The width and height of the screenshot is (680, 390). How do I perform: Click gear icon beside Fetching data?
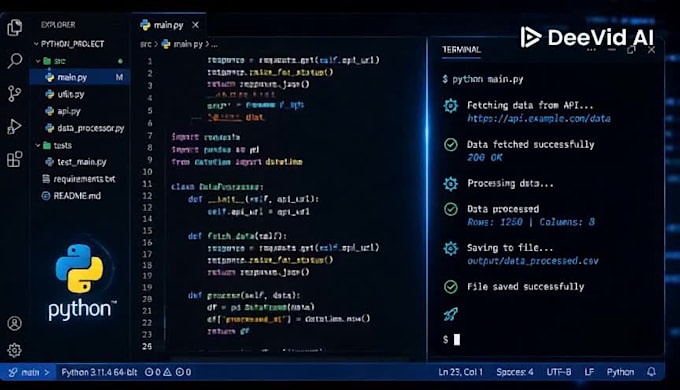[451, 105]
